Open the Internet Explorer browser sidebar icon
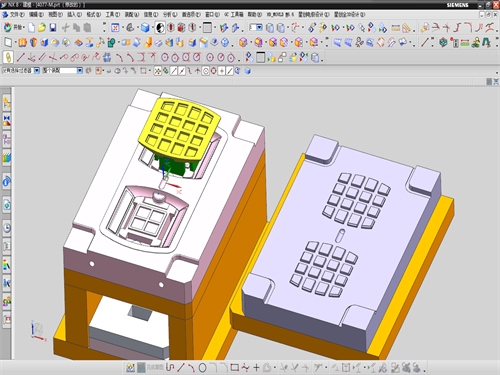This screenshot has height=375, width=500. (7, 182)
